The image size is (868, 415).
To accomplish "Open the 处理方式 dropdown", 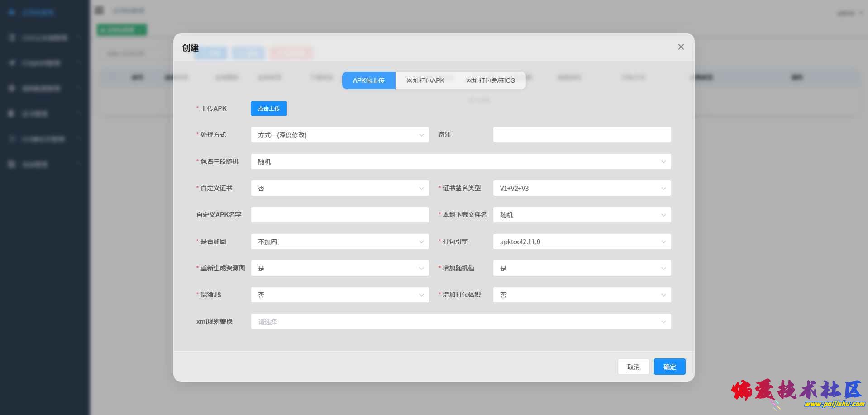I will tap(339, 135).
